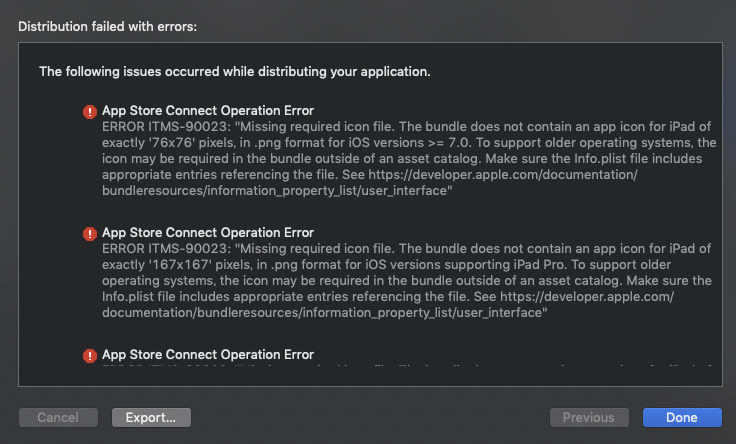Click the 'Distribution failed with errors:' heading
The image size is (736, 444).
click(107, 27)
